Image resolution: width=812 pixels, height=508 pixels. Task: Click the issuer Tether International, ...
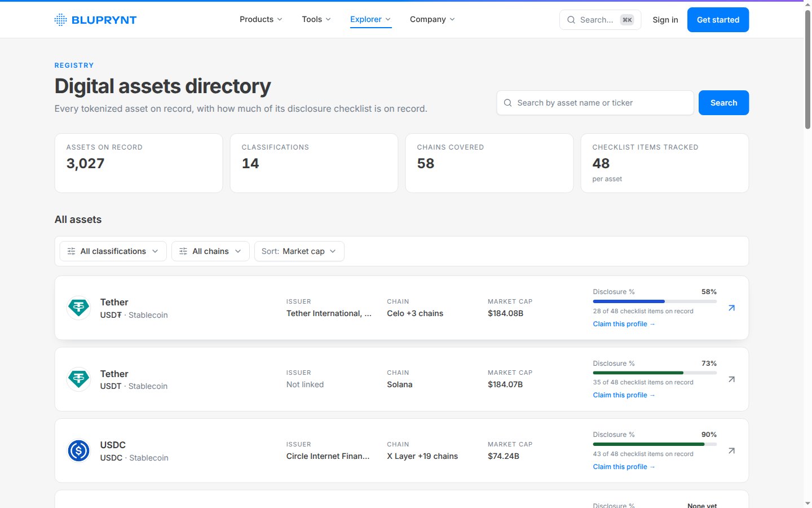pos(329,313)
